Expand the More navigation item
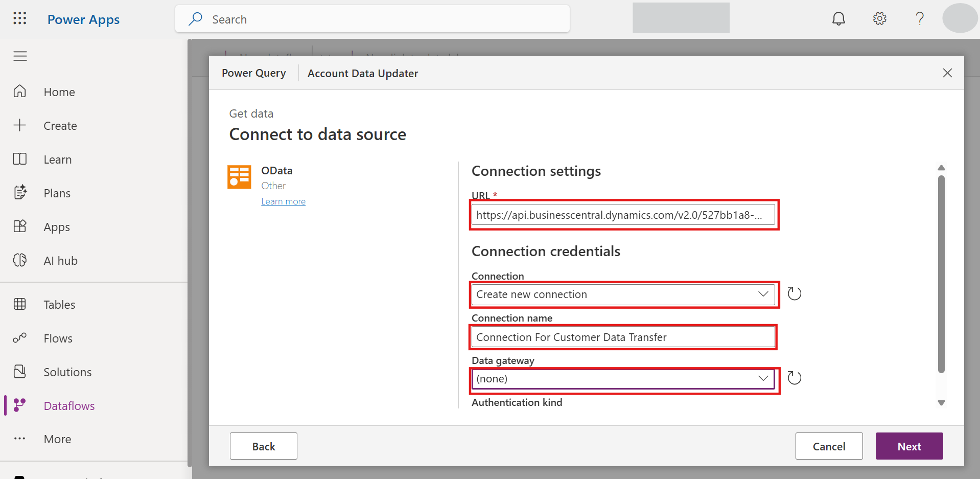This screenshot has height=479, width=980. coord(57,439)
